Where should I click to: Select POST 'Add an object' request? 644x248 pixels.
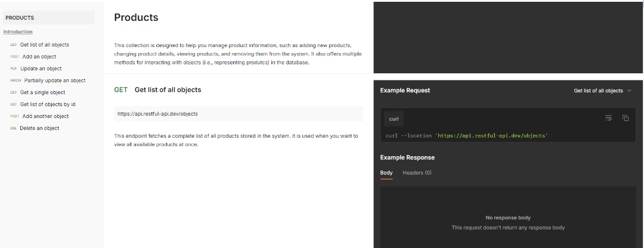pyautogui.click(x=33, y=57)
